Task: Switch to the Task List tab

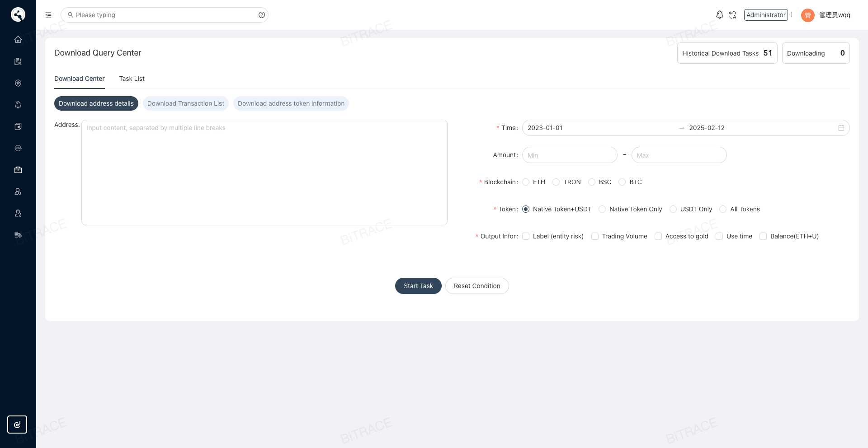Action: point(132,79)
